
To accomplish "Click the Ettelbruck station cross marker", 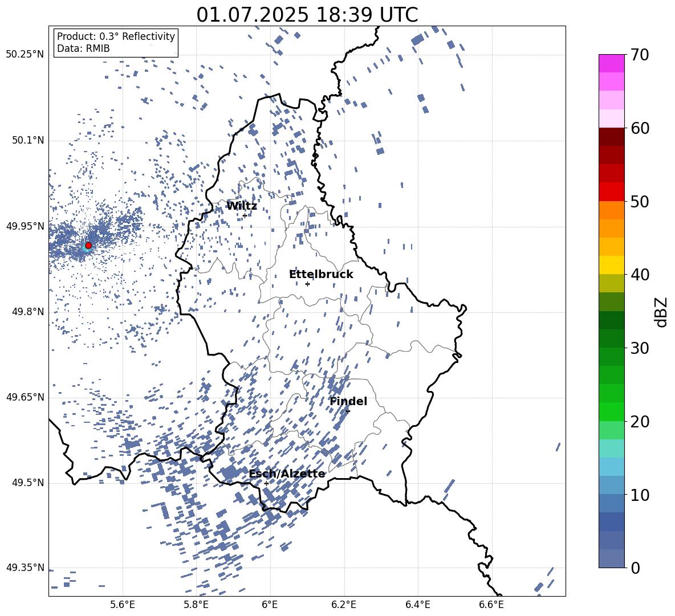I will pyautogui.click(x=307, y=284).
